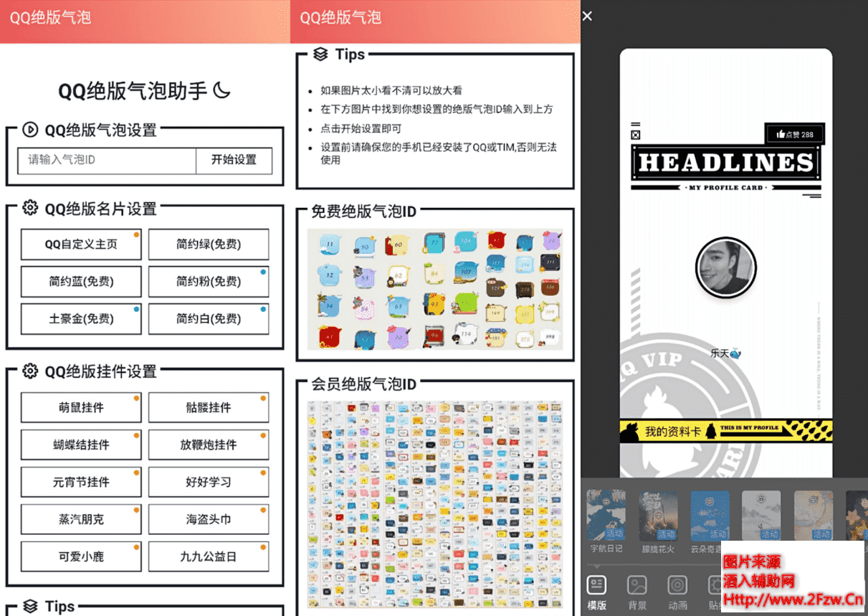Click the 气泡ID input field
The height and width of the screenshot is (616, 868).
[107, 161]
